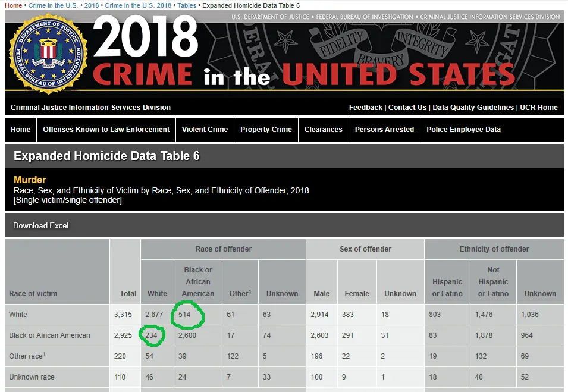Click the 'Race of offender' column group header

223,249
